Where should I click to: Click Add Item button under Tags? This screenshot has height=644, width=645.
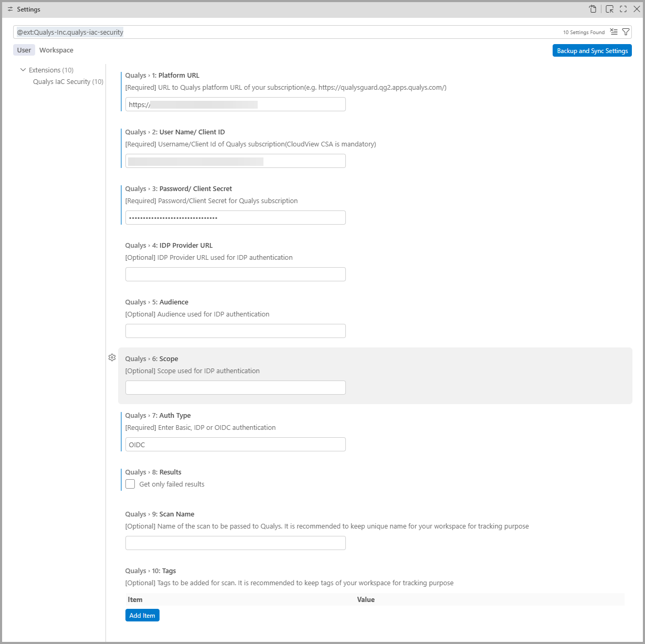click(x=142, y=615)
